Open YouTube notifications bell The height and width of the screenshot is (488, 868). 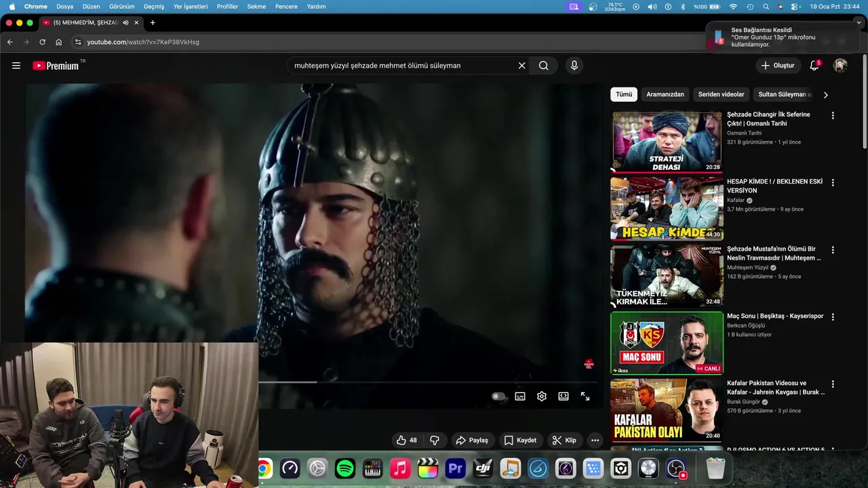click(814, 66)
